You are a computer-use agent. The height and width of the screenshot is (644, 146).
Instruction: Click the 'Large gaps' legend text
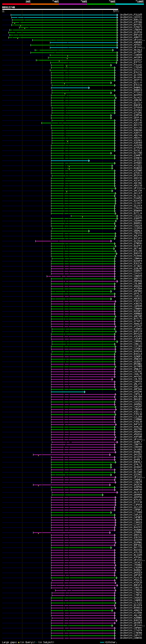point(10,642)
